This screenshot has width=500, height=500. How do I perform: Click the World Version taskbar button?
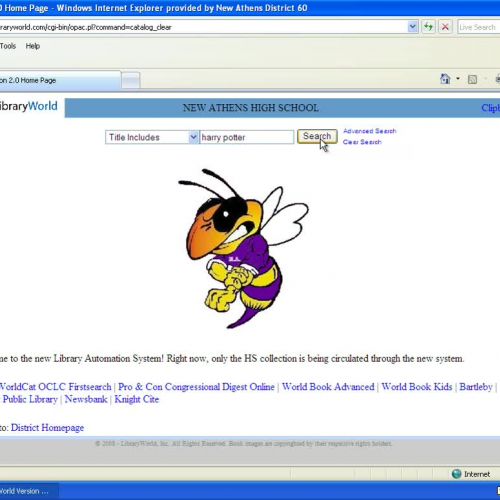[29, 491]
